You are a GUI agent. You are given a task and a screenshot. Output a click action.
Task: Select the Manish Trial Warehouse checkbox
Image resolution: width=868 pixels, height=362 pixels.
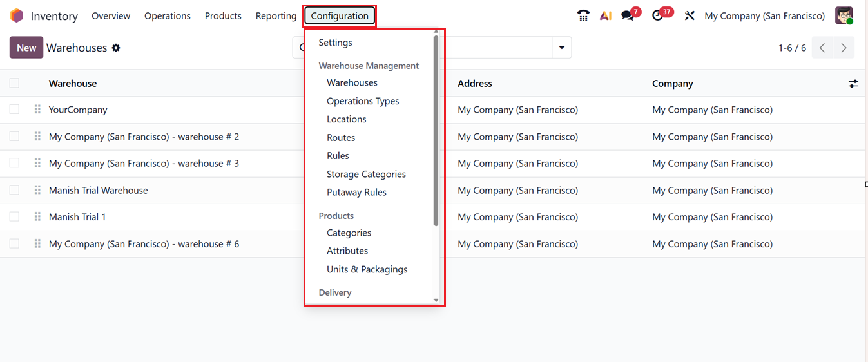(14, 190)
